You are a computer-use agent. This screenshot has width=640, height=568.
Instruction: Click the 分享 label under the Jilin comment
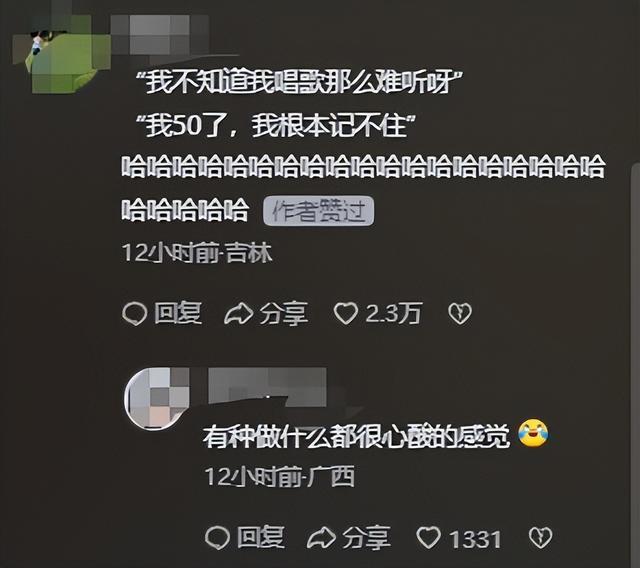point(284,314)
